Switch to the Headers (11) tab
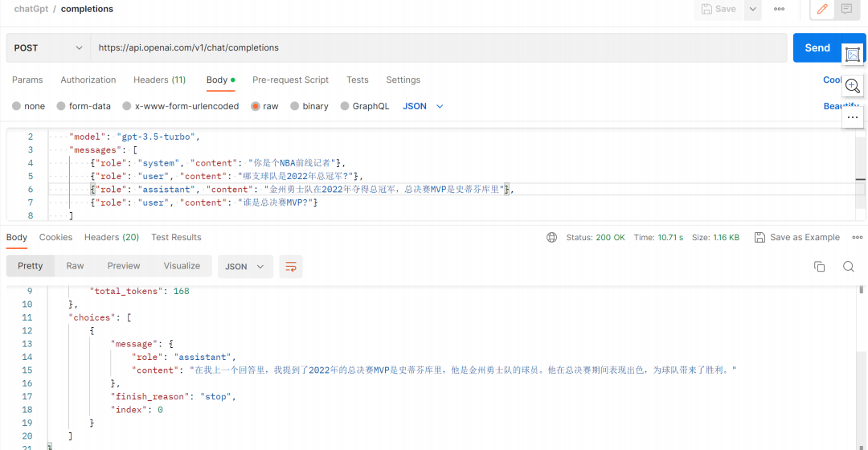 coord(159,80)
